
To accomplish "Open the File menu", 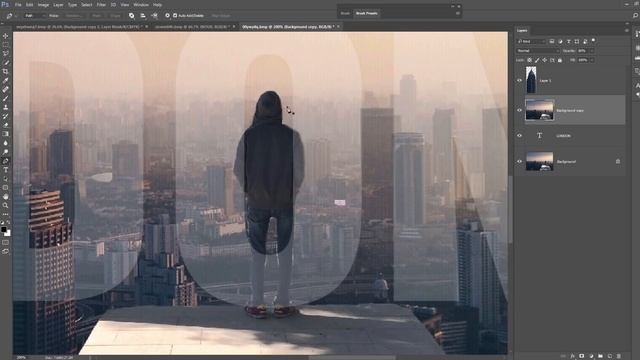I will 18,5.
